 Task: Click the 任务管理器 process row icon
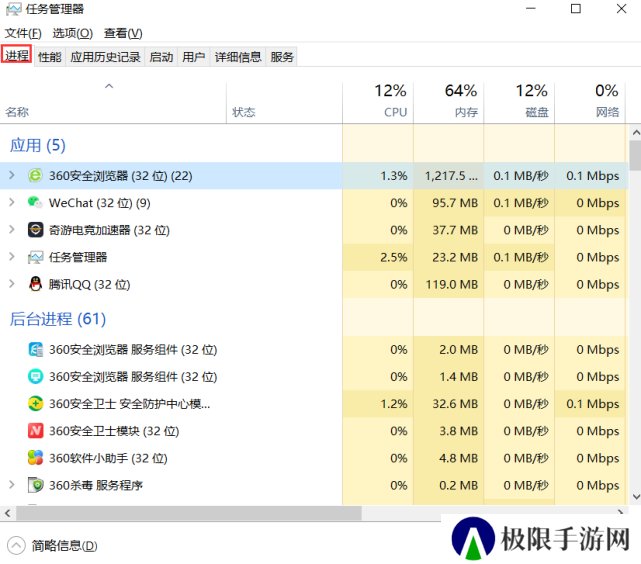(35, 257)
